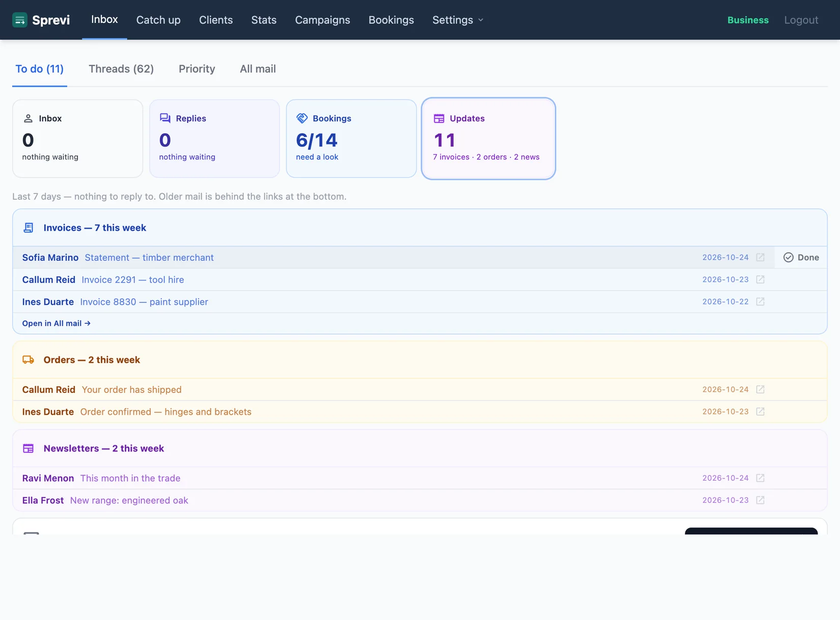The width and height of the screenshot is (840, 620).
Task: Open Bookings in top navigation bar
Action: (391, 20)
